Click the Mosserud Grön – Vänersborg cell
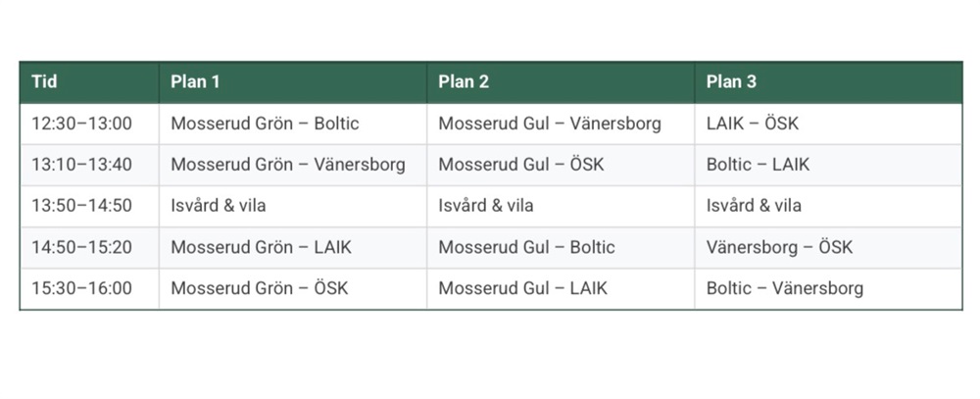 tap(287, 165)
